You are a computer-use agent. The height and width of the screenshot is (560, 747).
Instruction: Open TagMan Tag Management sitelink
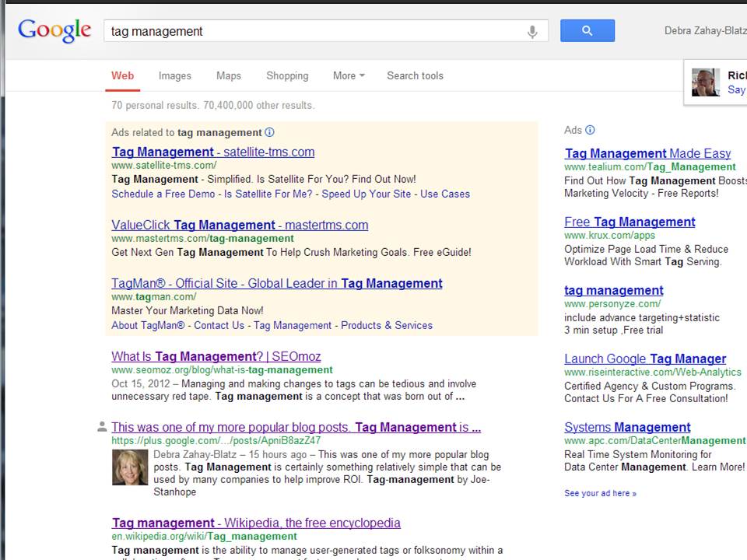click(293, 325)
